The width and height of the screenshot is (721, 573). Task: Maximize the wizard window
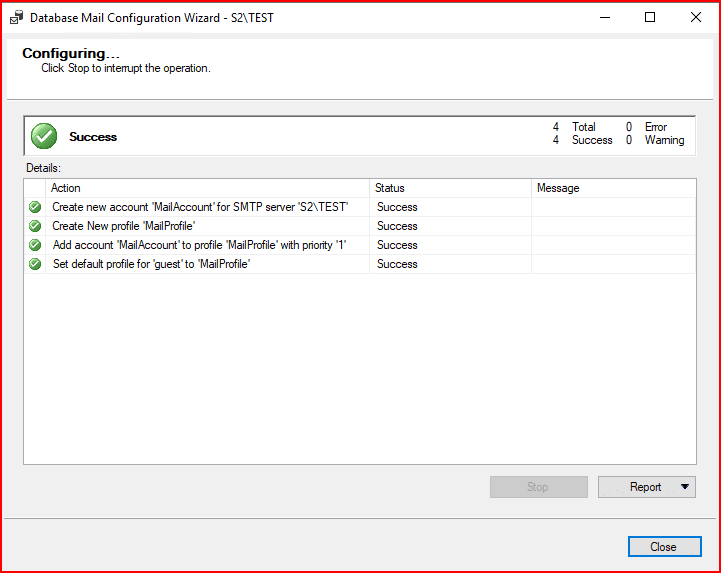(650, 17)
